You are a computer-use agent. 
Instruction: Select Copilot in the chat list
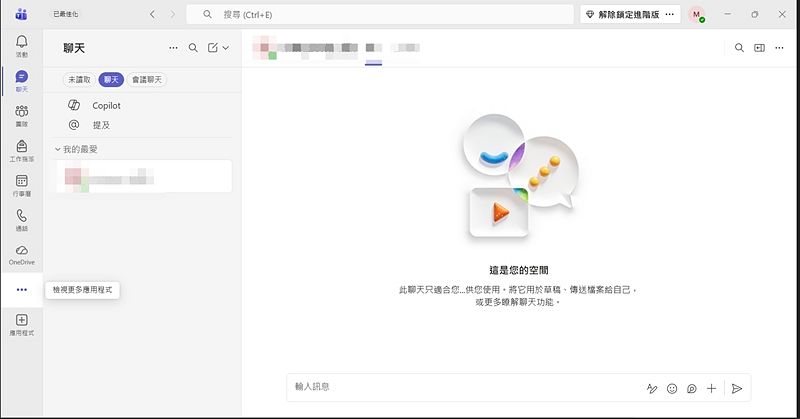click(x=106, y=105)
